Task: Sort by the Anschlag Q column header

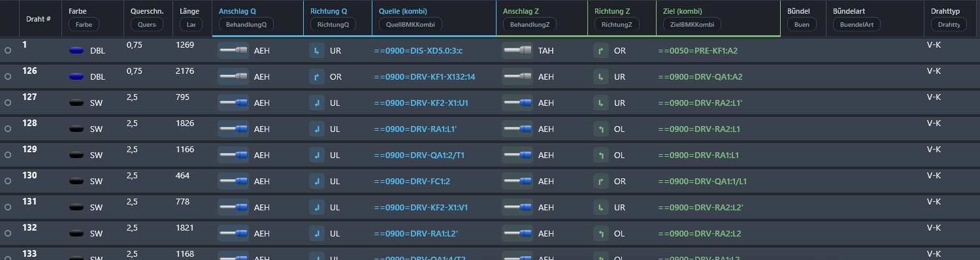Action: coord(237,11)
